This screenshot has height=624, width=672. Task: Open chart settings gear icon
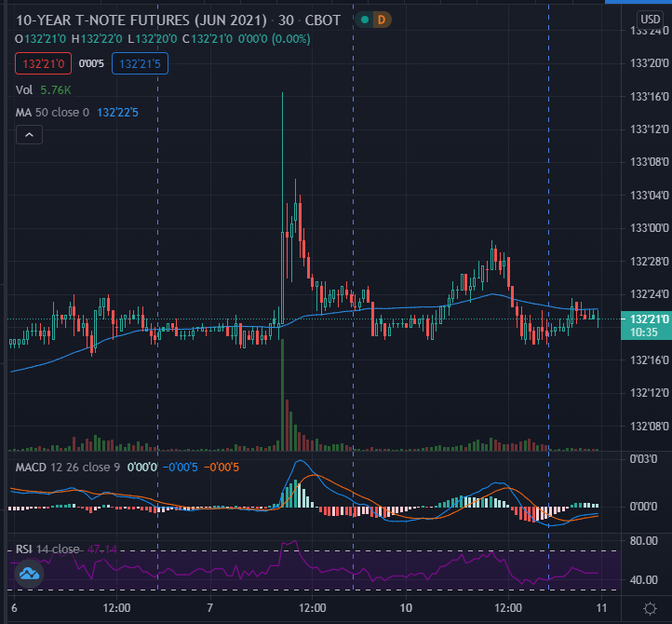click(x=651, y=608)
